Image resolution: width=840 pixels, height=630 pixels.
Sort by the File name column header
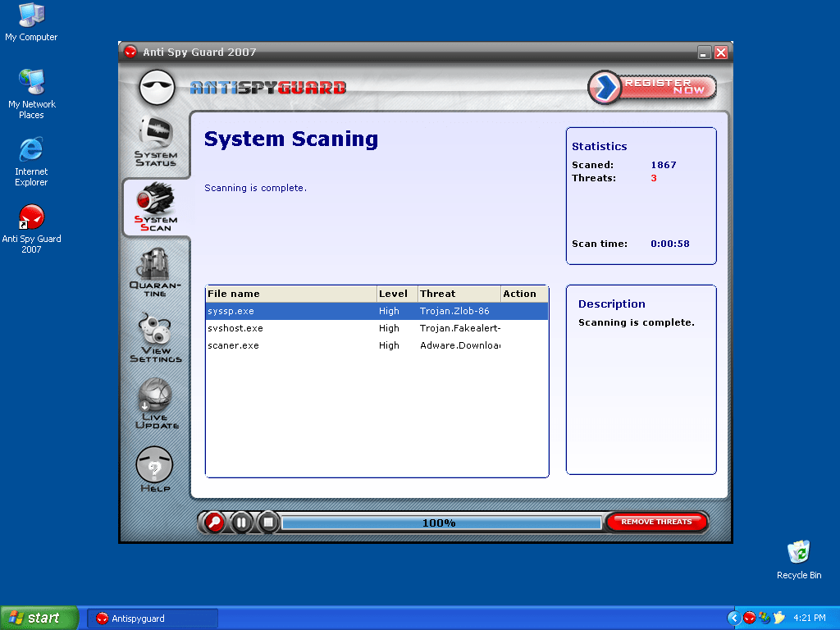290,294
